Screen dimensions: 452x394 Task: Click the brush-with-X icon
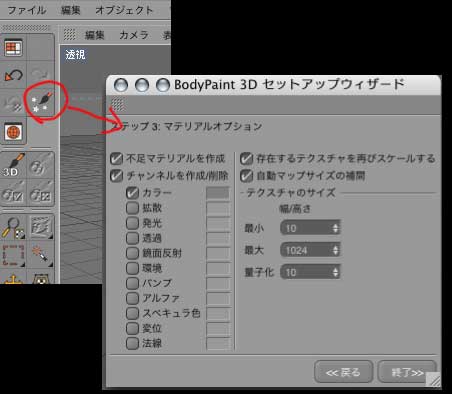pos(40,194)
